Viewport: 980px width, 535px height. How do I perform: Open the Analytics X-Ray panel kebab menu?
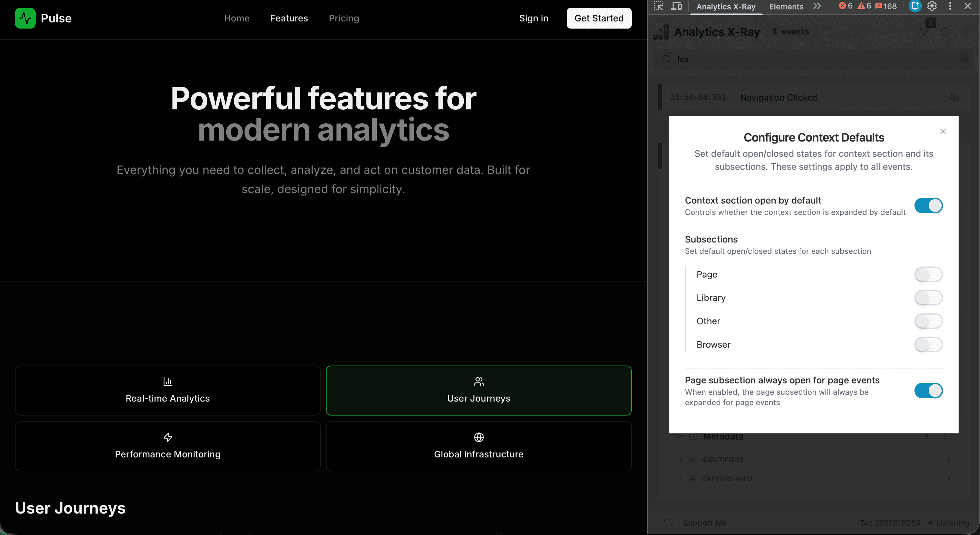[x=967, y=32]
